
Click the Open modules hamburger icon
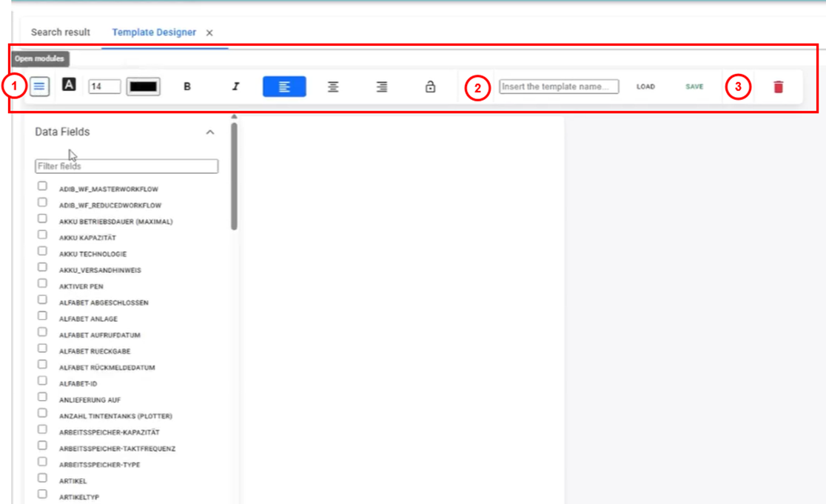(x=40, y=87)
